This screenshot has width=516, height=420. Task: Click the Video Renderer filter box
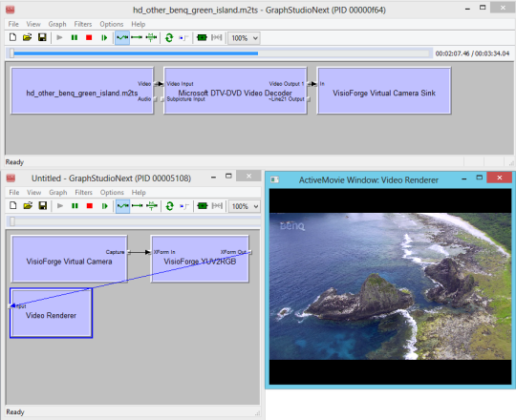pyautogui.click(x=52, y=313)
